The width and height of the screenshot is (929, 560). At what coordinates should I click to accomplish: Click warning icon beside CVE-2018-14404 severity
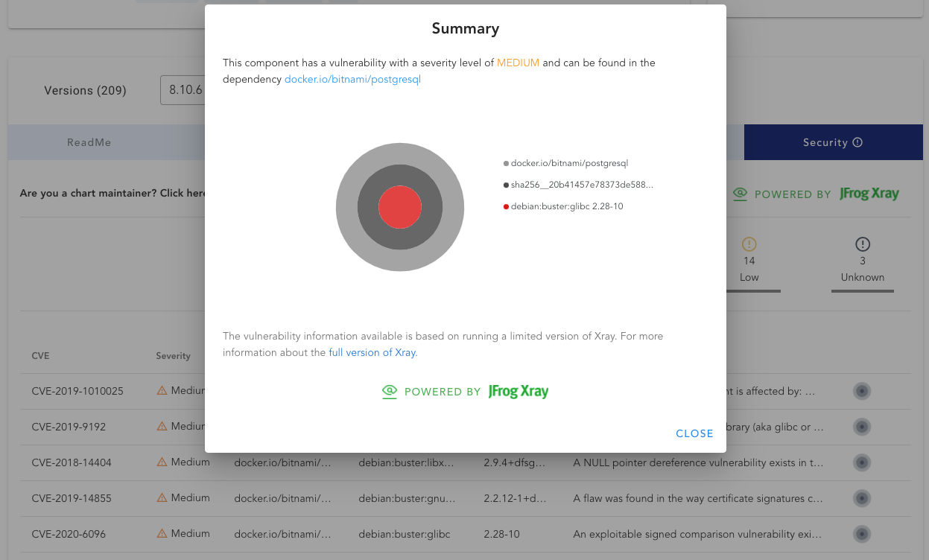pyautogui.click(x=162, y=462)
